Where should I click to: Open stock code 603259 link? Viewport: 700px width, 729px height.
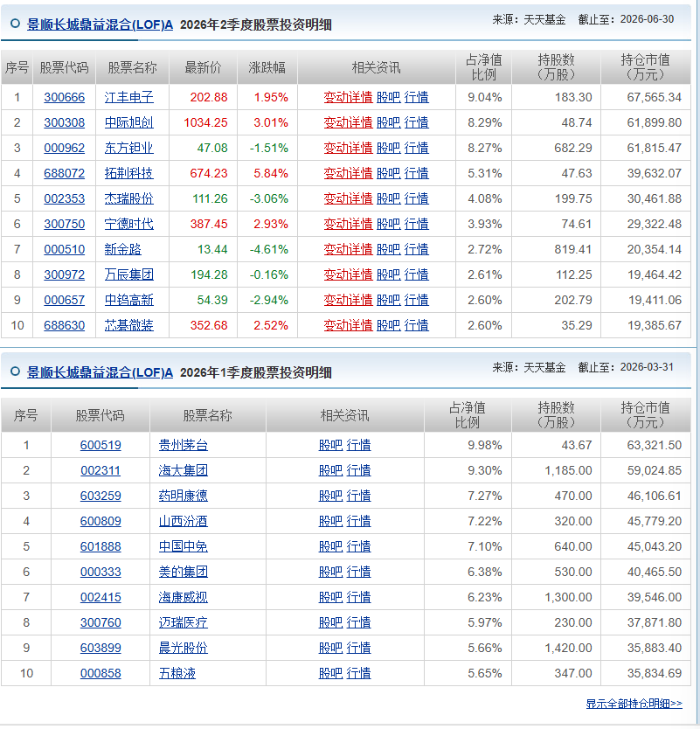coord(100,496)
